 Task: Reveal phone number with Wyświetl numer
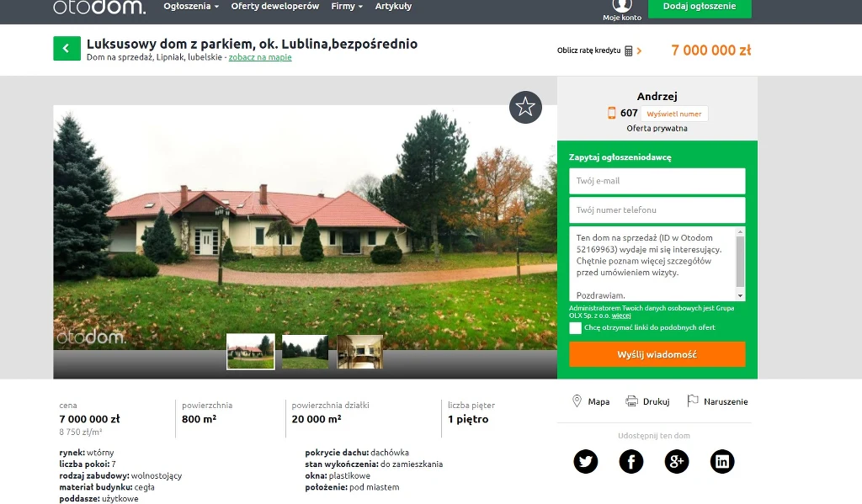coord(674,114)
